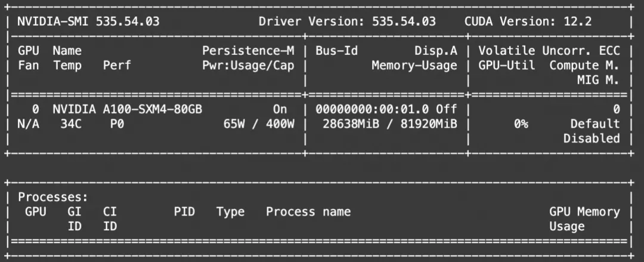Click the GPU name NVIDIA A100-SXM4-80GB
The image size is (644, 262).
click(128, 109)
